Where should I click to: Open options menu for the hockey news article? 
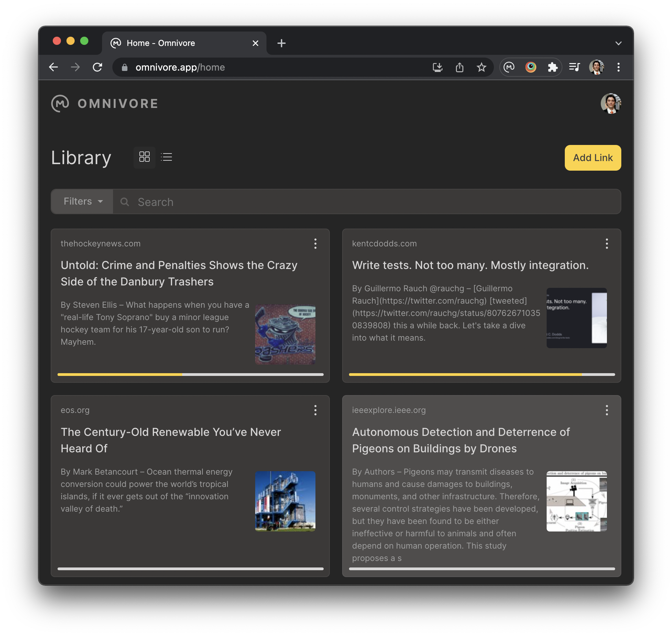point(315,244)
